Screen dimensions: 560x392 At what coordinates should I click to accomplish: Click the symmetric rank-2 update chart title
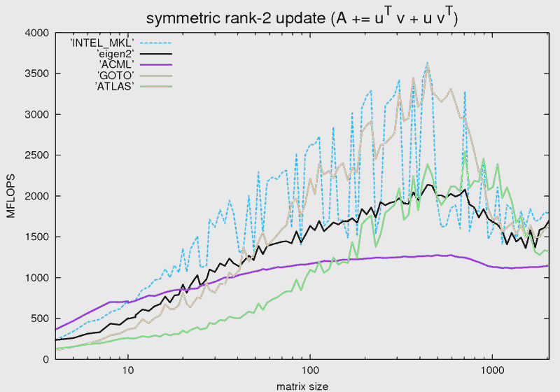pyautogui.click(x=302, y=18)
